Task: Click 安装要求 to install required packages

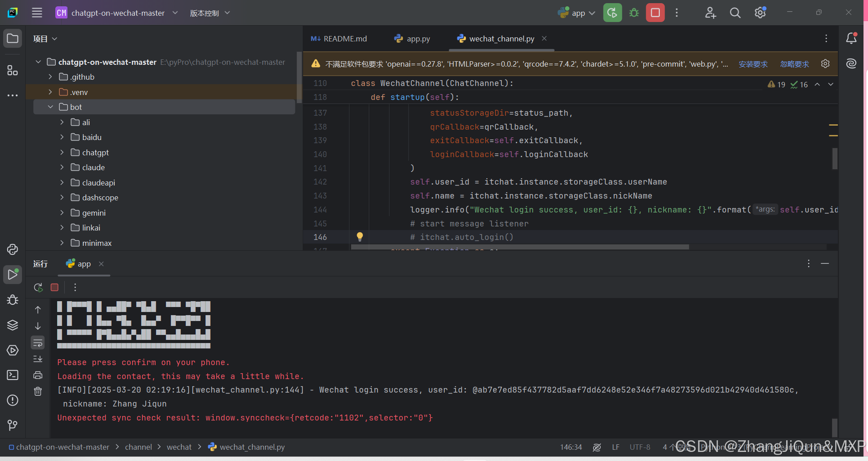Action: (753, 64)
